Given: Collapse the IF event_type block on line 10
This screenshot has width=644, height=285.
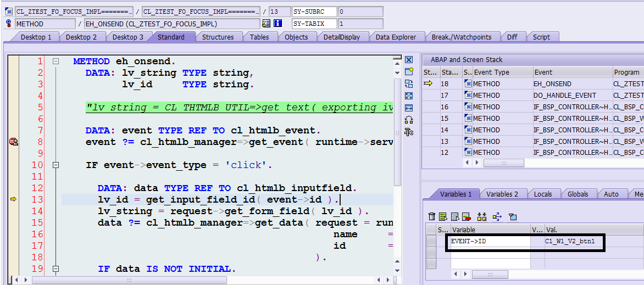Looking at the screenshot, I should 55,165.
